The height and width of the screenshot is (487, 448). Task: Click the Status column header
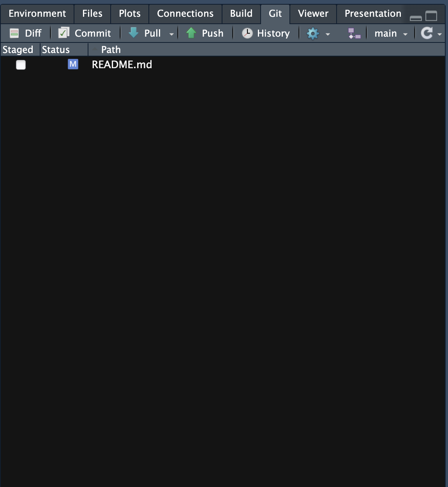pyautogui.click(x=56, y=50)
